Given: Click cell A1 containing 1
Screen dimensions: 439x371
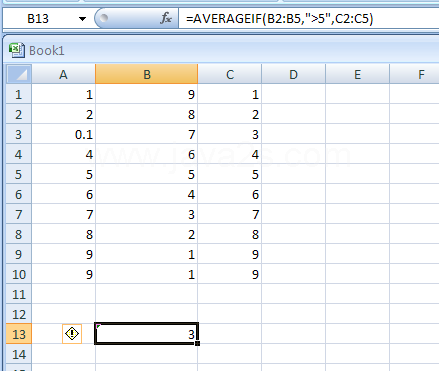Looking at the screenshot, I should (x=63, y=94).
